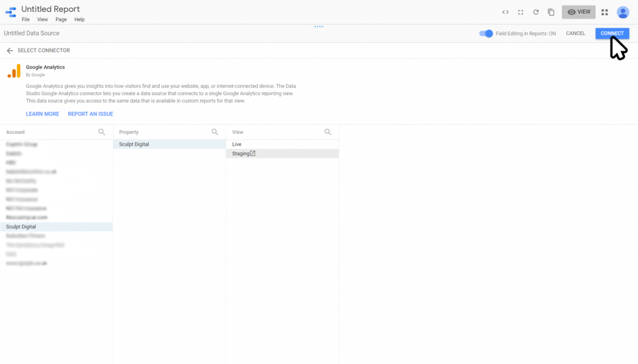Open the Page menu
The height and width of the screenshot is (364, 638).
click(61, 19)
